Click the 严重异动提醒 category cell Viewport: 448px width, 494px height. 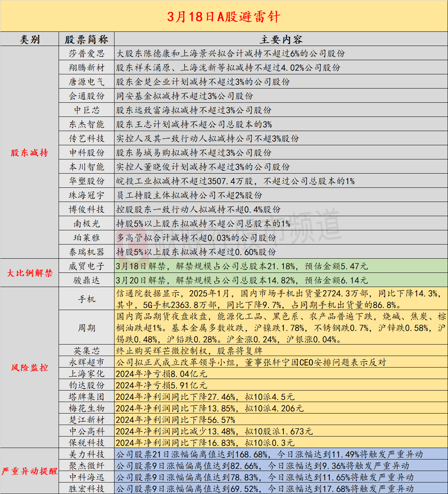point(29,471)
